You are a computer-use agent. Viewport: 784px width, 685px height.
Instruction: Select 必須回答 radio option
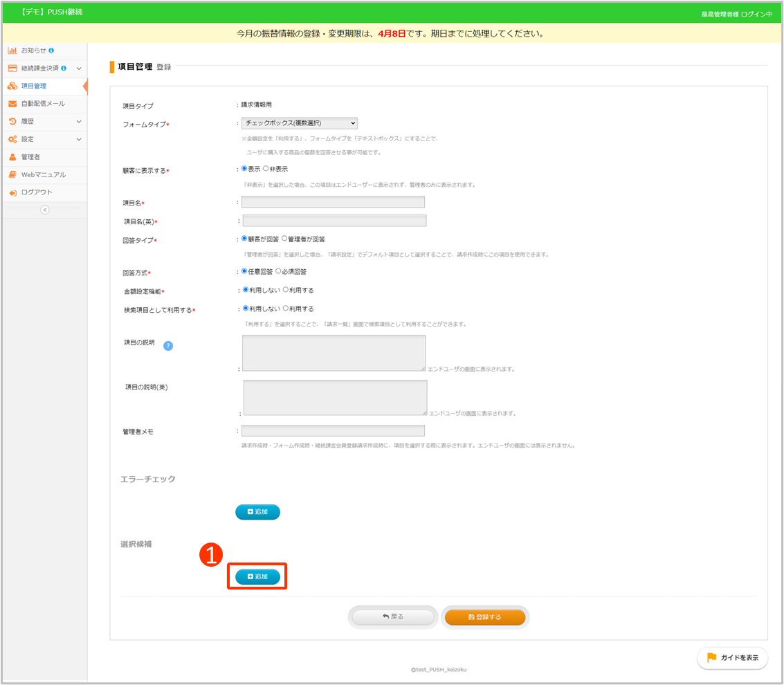point(278,271)
